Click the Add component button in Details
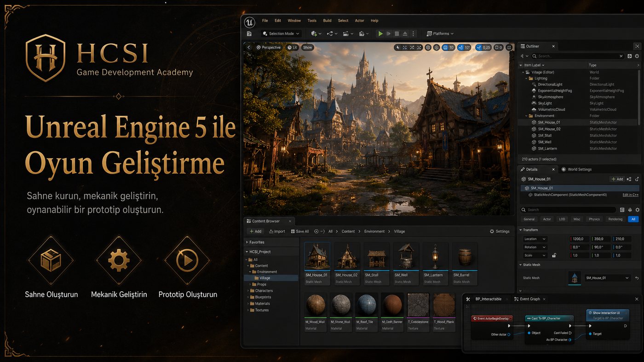 (617, 179)
